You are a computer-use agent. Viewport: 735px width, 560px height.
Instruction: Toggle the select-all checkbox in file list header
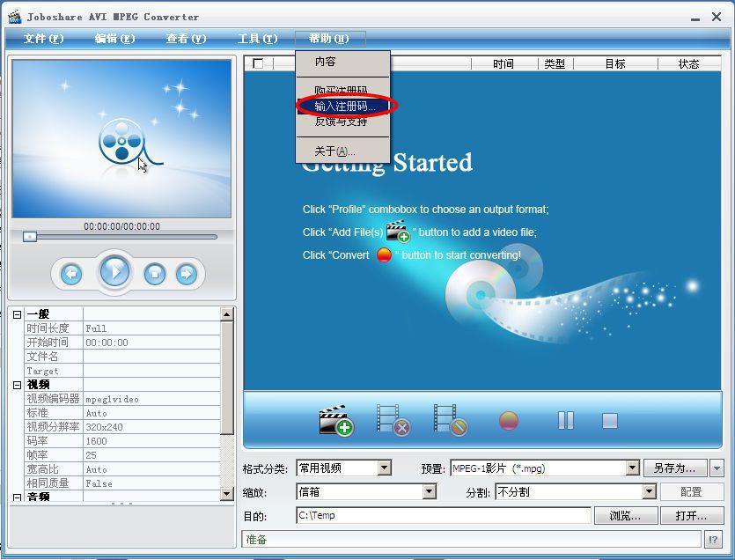tap(258, 63)
